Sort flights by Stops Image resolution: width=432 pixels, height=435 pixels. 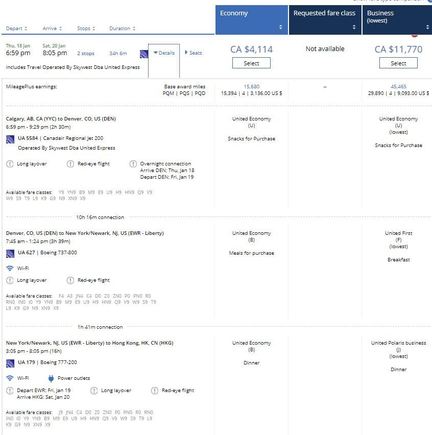point(86,28)
